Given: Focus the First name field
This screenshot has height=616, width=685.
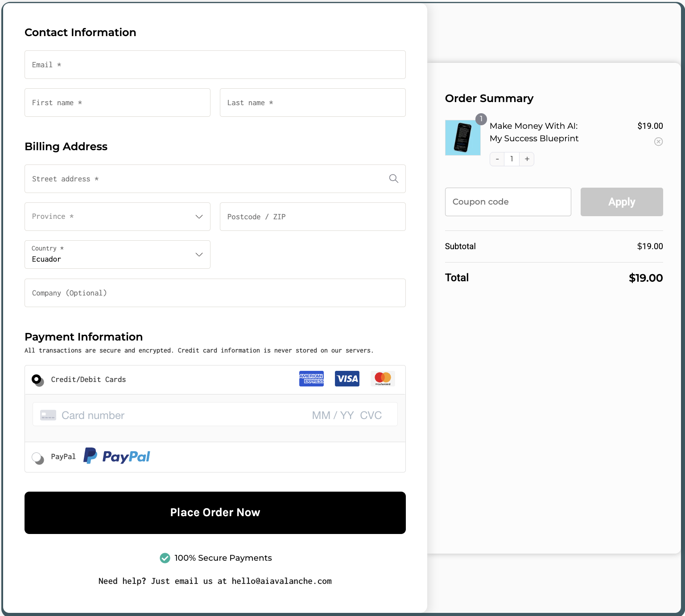Looking at the screenshot, I should [x=117, y=103].
